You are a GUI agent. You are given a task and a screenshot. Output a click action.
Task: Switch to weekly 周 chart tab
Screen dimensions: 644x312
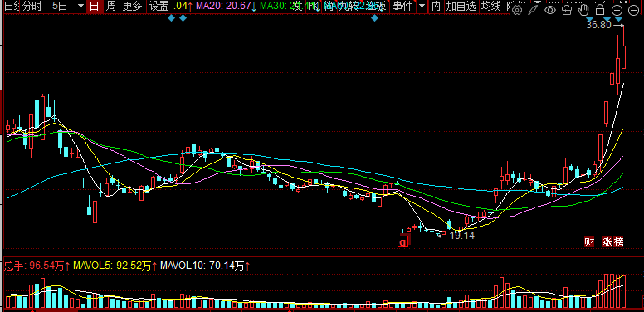[x=111, y=6]
